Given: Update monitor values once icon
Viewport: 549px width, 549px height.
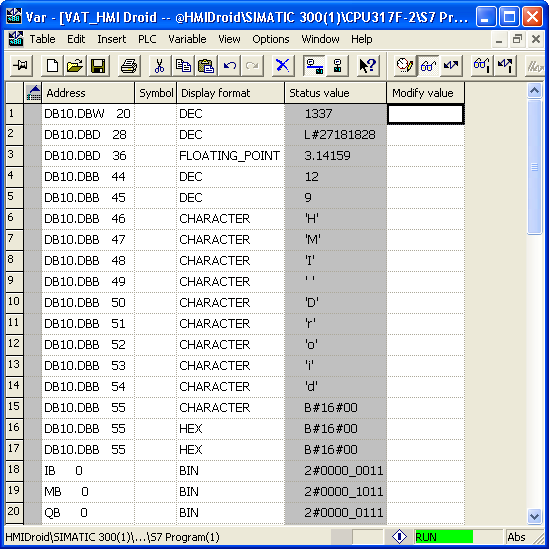Looking at the screenshot, I should [x=482, y=65].
